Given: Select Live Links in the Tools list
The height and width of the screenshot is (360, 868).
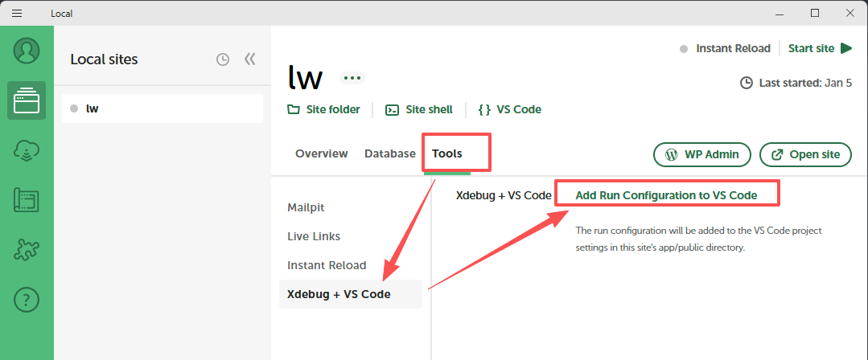Looking at the screenshot, I should [314, 236].
